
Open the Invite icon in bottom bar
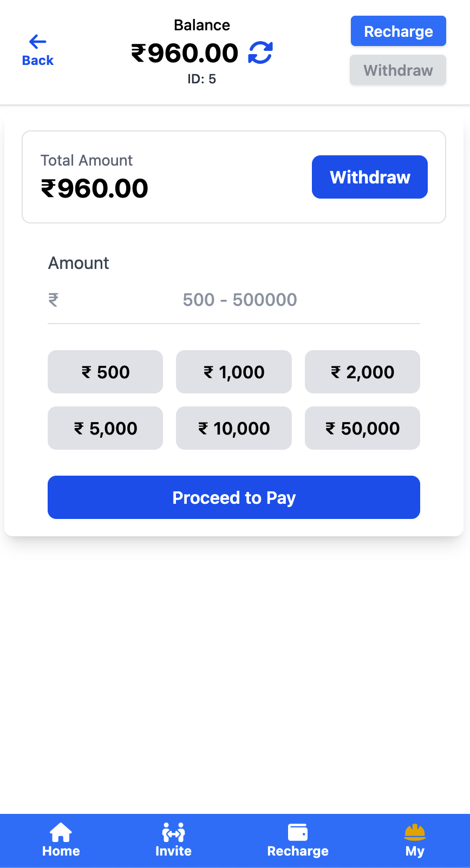coord(173,832)
